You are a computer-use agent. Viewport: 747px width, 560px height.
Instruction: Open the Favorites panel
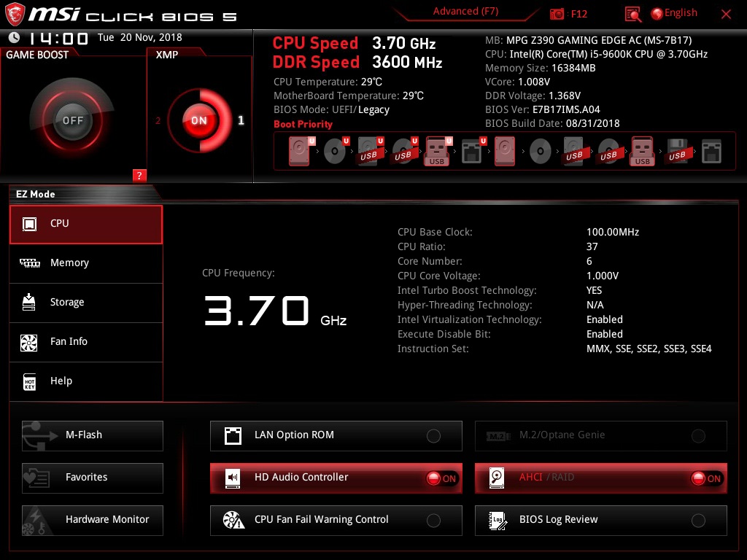[x=92, y=478]
